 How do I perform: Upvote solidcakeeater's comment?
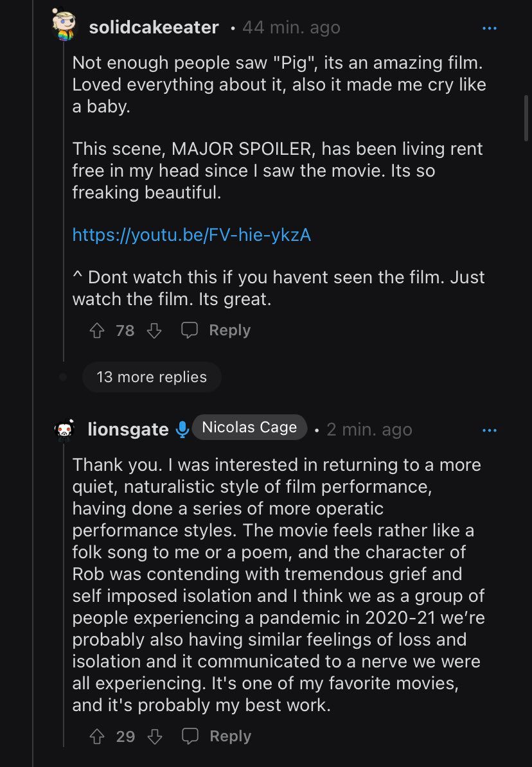pos(97,331)
